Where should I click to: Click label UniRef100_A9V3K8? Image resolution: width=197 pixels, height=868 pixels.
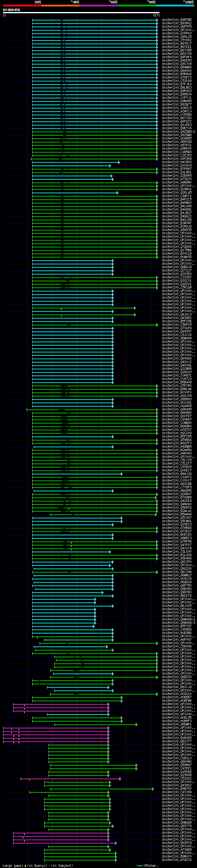177,159
